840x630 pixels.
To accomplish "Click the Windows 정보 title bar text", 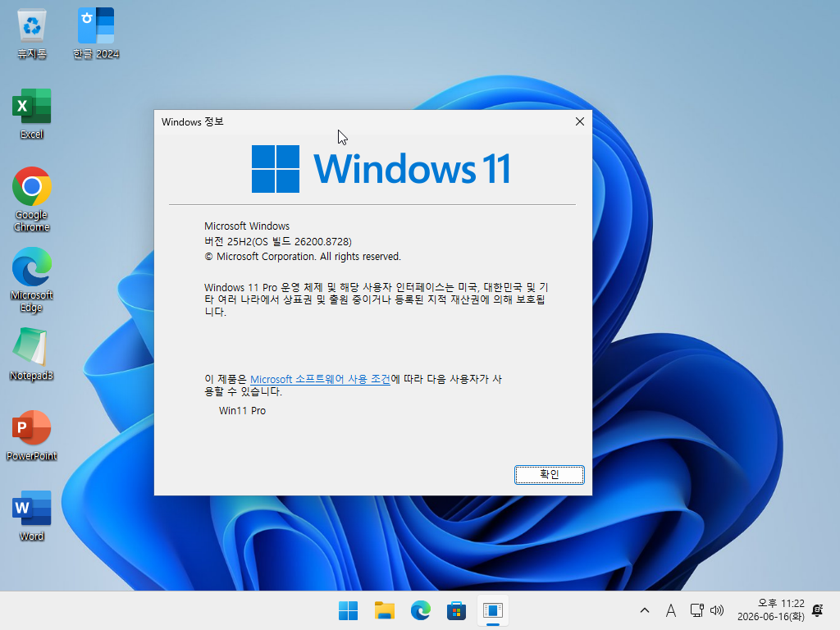I will [192, 122].
